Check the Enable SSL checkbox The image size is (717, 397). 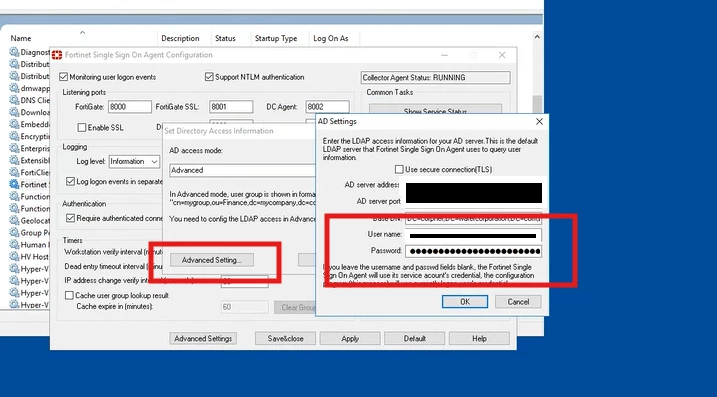[82, 128]
